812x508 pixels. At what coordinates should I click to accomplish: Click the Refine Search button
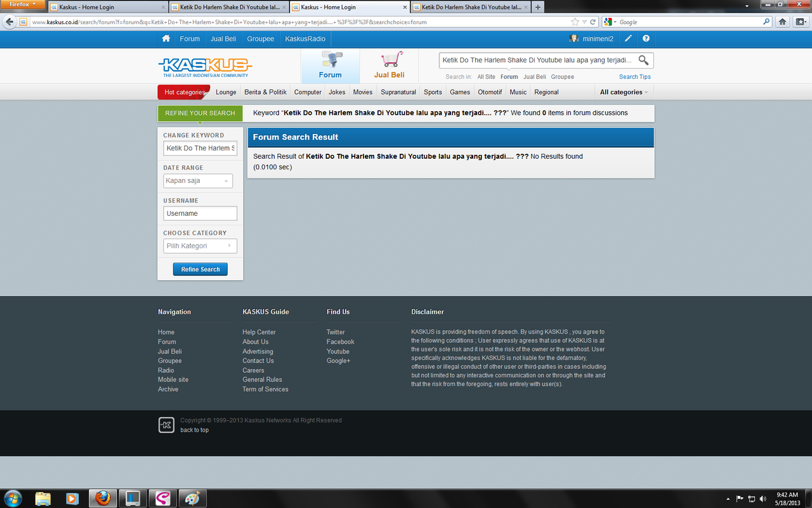pyautogui.click(x=200, y=269)
